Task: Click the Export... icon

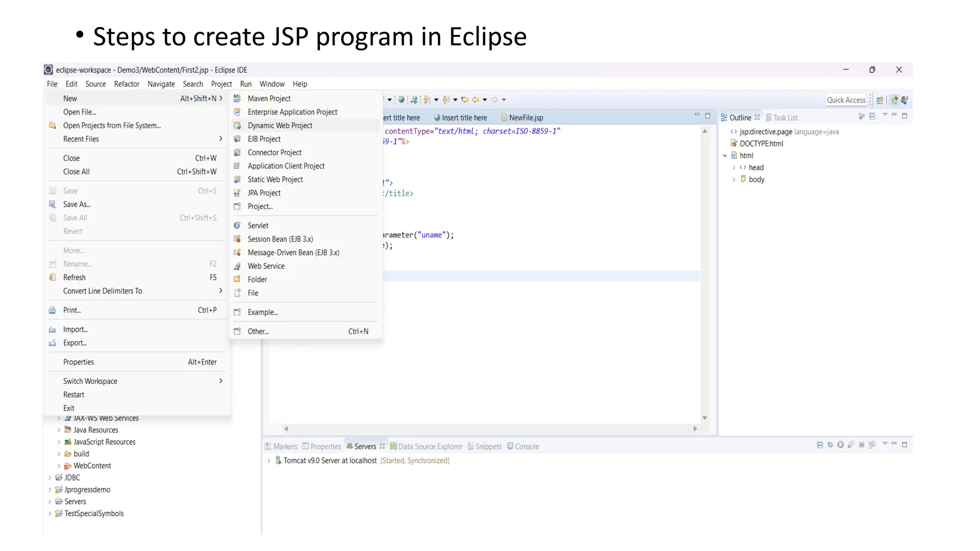Action: pyautogui.click(x=53, y=343)
